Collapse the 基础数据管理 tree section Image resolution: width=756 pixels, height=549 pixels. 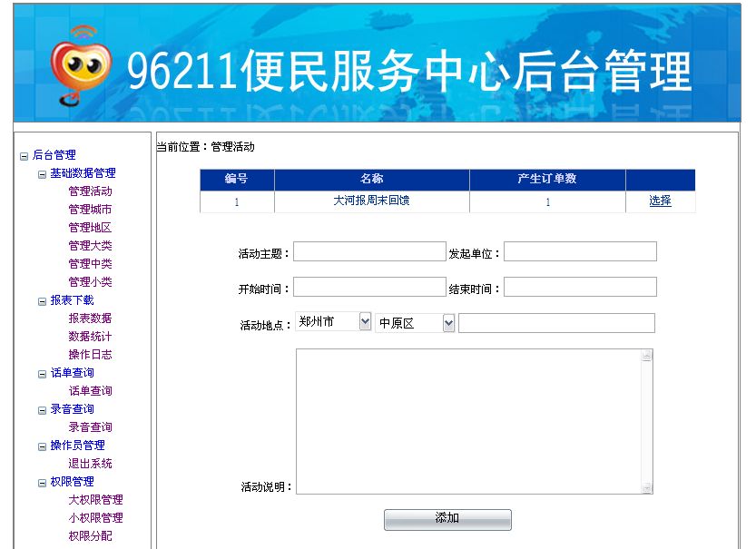pos(42,174)
